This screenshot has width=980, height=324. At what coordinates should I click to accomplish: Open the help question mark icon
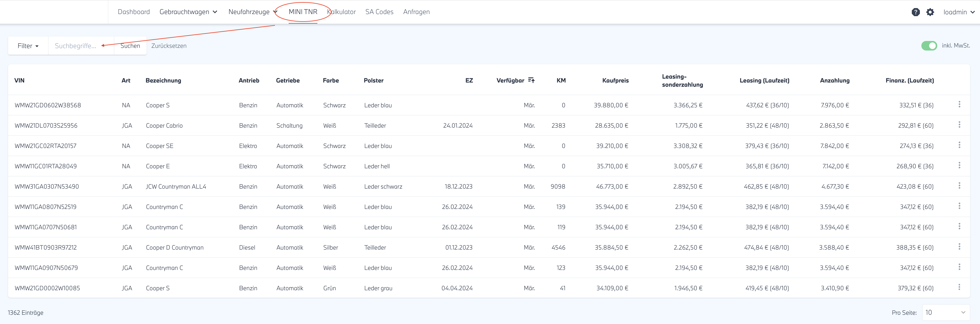pos(915,12)
